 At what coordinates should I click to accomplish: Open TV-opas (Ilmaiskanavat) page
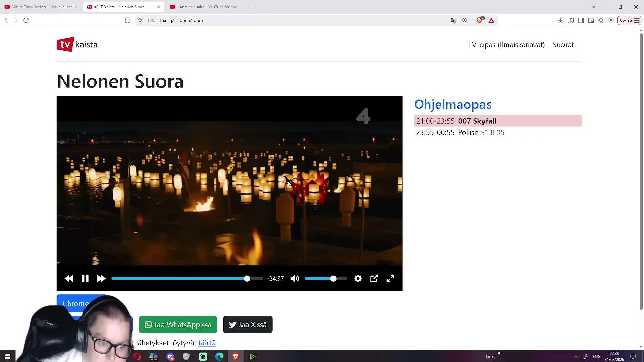(x=506, y=45)
